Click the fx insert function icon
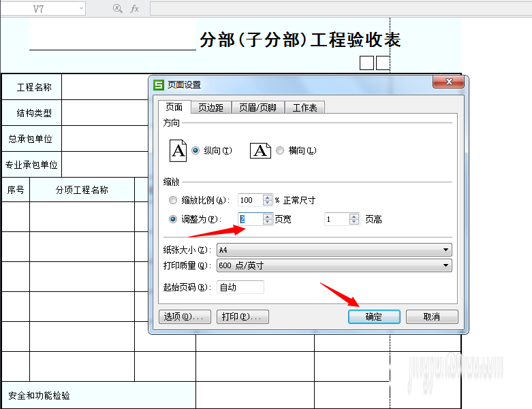Image resolution: width=532 pixels, height=409 pixels. pyautogui.click(x=135, y=9)
